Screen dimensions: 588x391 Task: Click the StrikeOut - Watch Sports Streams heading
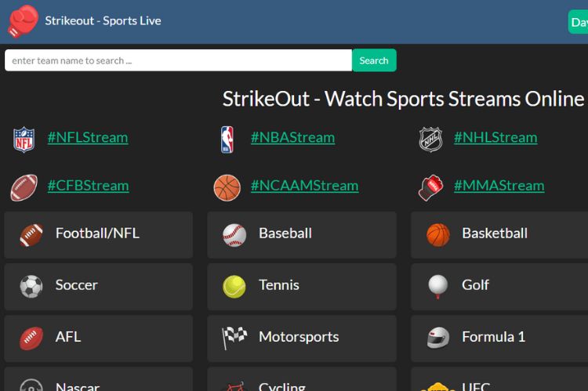pyautogui.click(x=404, y=99)
